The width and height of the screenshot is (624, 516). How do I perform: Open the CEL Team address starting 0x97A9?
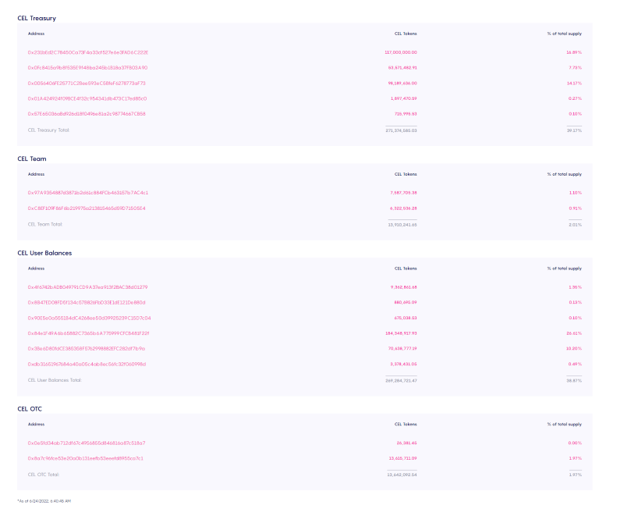click(x=88, y=192)
